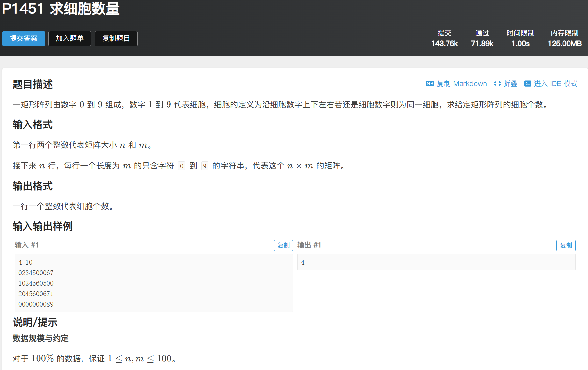The width and height of the screenshot is (588, 370).
Task: Click the 数据规模与约定 subheading
Action: pyautogui.click(x=41, y=338)
